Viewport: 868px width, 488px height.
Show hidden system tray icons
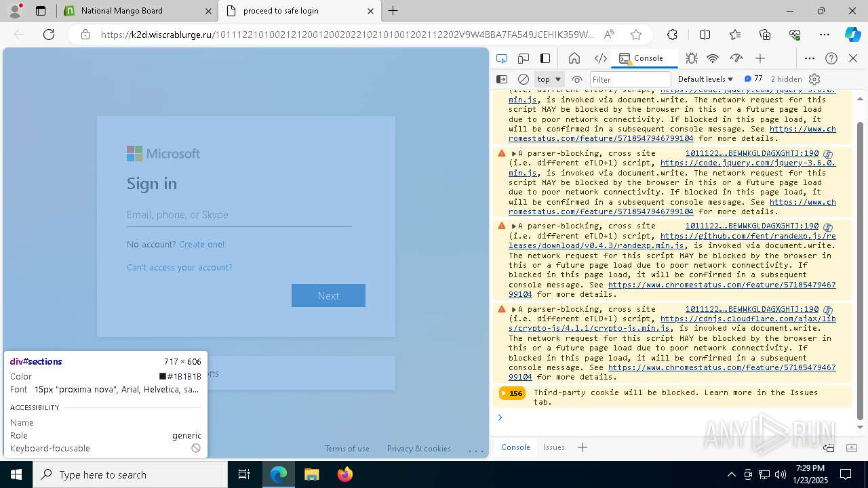[x=731, y=474]
